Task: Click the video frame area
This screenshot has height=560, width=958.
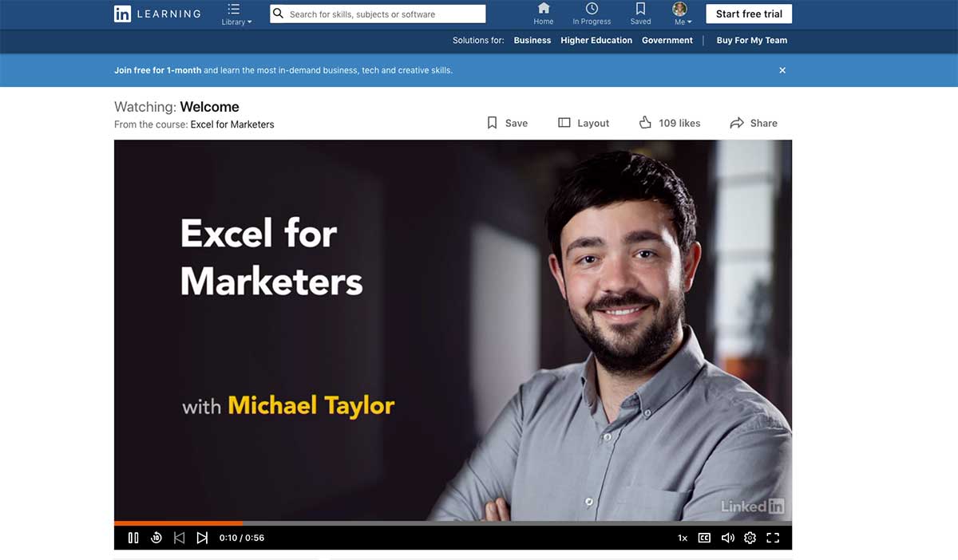Action: tap(453, 330)
